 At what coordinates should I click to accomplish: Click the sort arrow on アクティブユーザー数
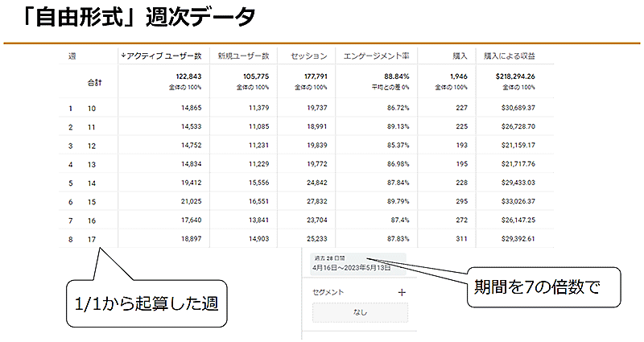click(x=123, y=56)
